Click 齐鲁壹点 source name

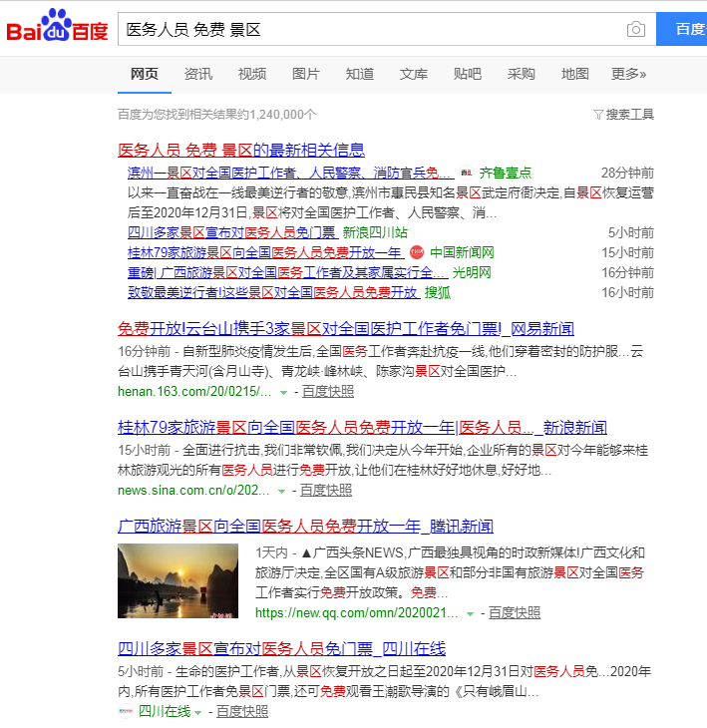pos(505,174)
